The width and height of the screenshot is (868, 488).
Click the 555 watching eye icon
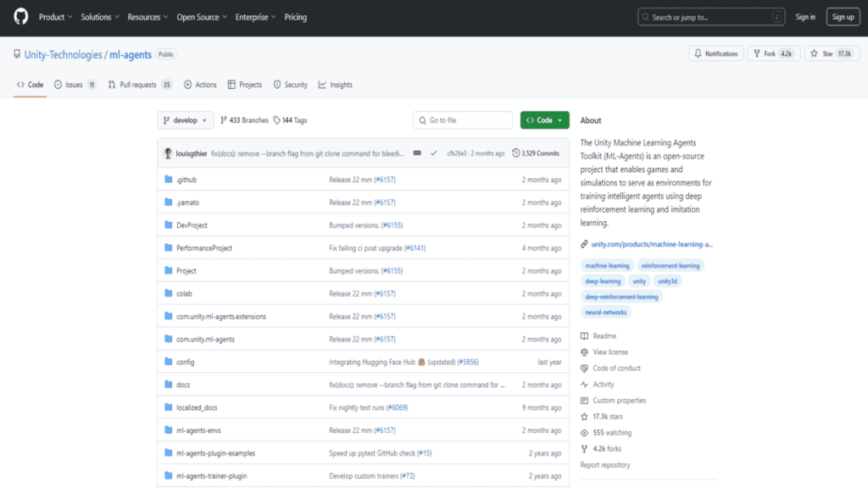click(x=584, y=433)
